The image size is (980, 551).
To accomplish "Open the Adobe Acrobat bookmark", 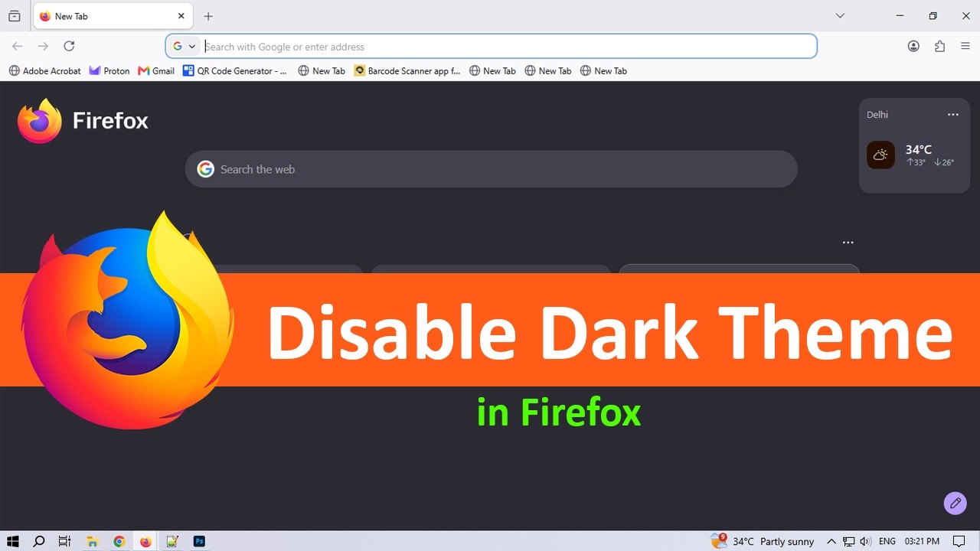I will point(44,70).
